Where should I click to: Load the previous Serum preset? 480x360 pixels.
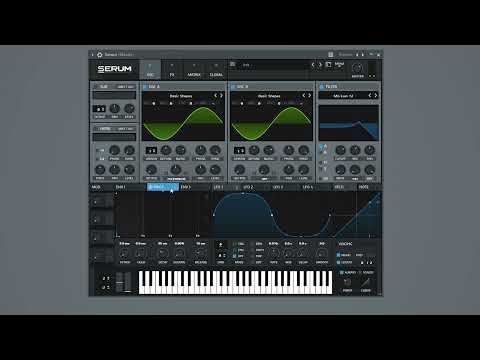point(313,65)
